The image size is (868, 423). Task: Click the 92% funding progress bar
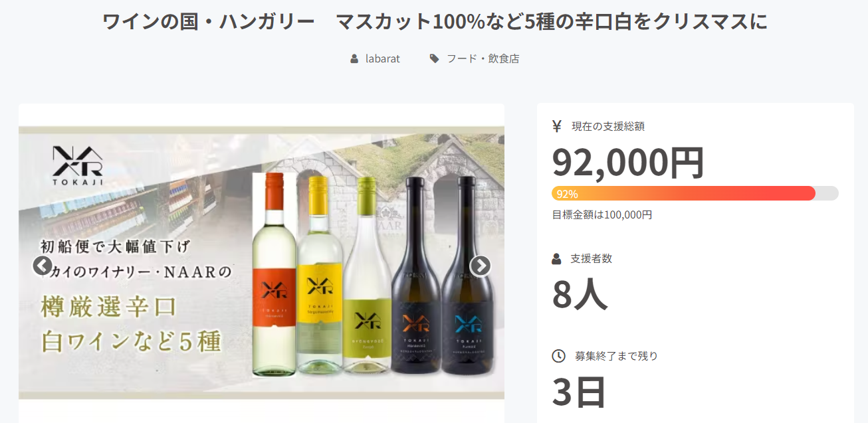click(x=695, y=193)
